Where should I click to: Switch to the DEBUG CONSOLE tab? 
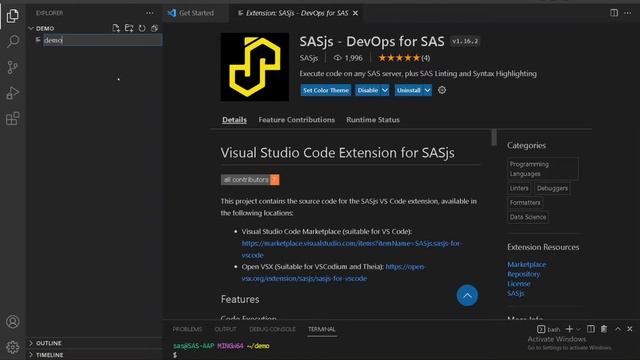[272, 329]
